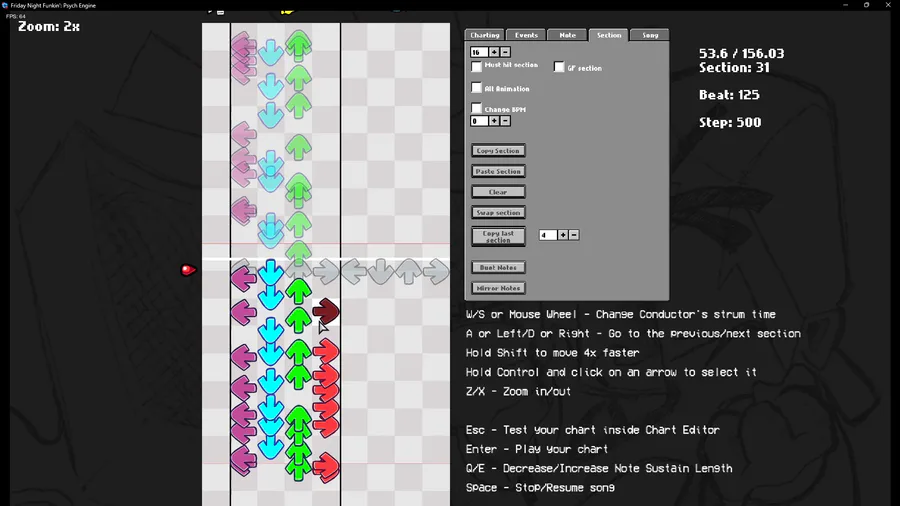
Task: Click the Copy Section button
Action: click(x=498, y=150)
